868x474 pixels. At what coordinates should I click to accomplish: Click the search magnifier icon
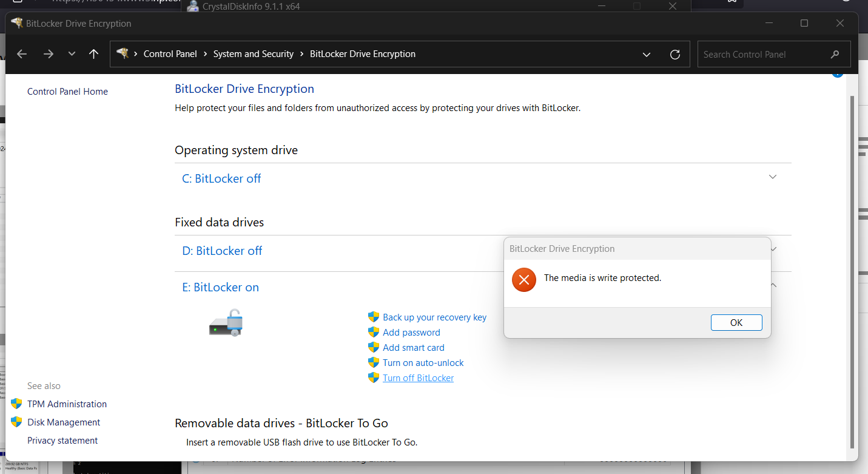pyautogui.click(x=835, y=54)
